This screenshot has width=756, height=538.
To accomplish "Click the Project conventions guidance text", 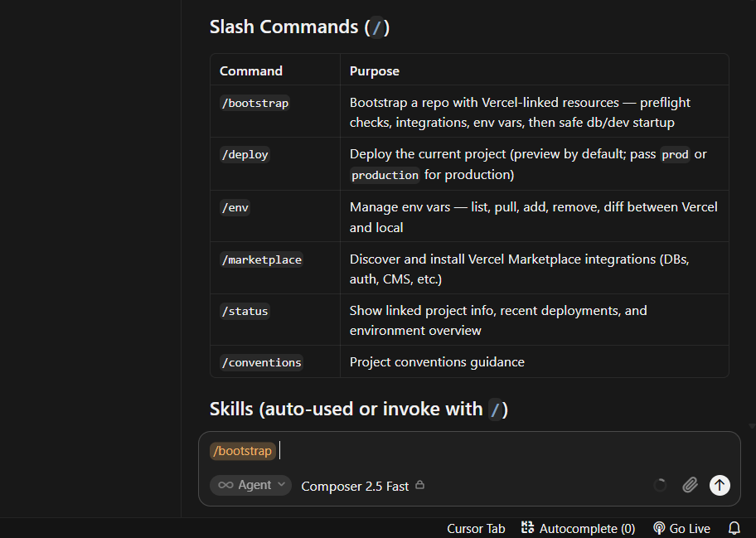I will pos(437,362).
